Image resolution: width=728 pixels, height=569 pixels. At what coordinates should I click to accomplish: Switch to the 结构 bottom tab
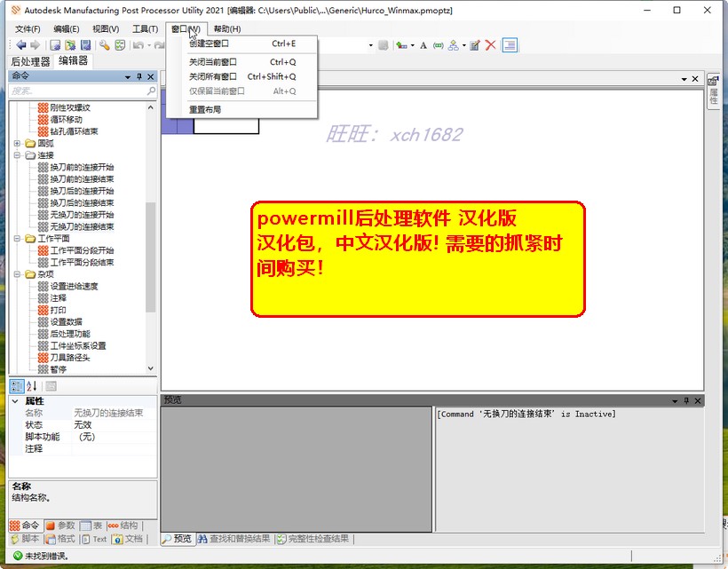click(x=123, y=526)
